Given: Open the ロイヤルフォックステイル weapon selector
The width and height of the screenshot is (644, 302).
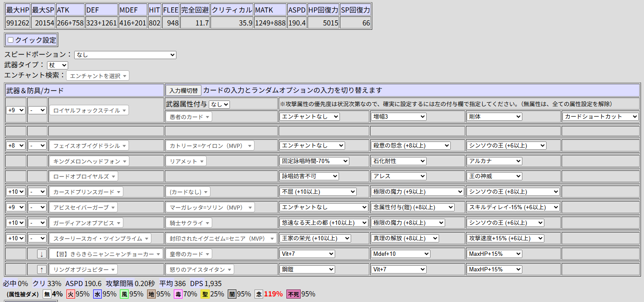Looking at the screenshot, I should pyautogui.click(x=88, y=110).
